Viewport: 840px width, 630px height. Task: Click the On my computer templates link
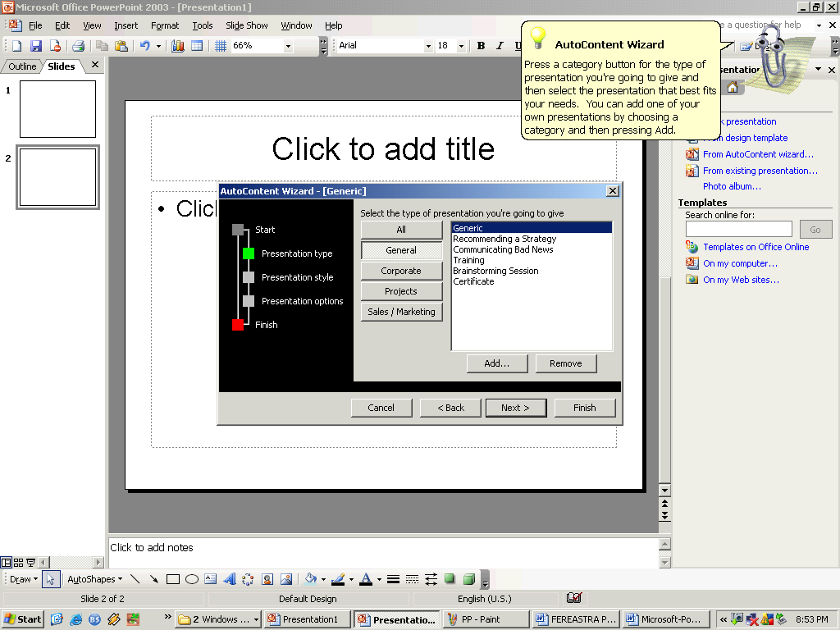pos(740,263)
